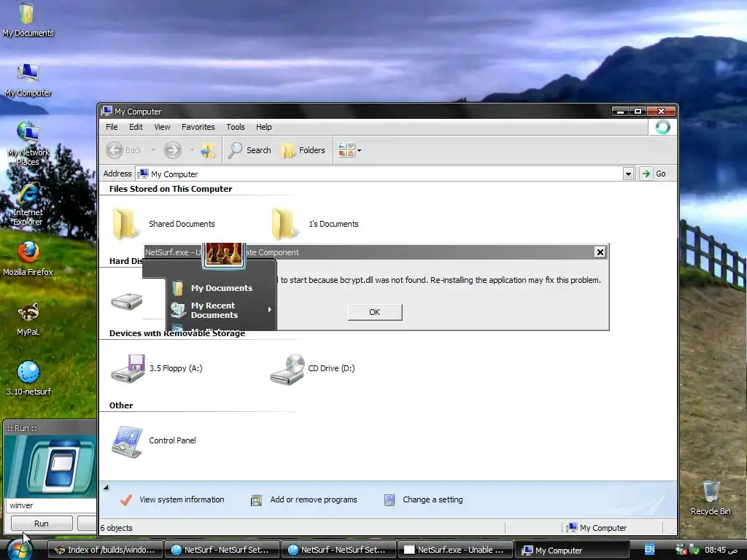Switch to NetSurf.exe - Unable taskbar item

[x=456, y=550]
